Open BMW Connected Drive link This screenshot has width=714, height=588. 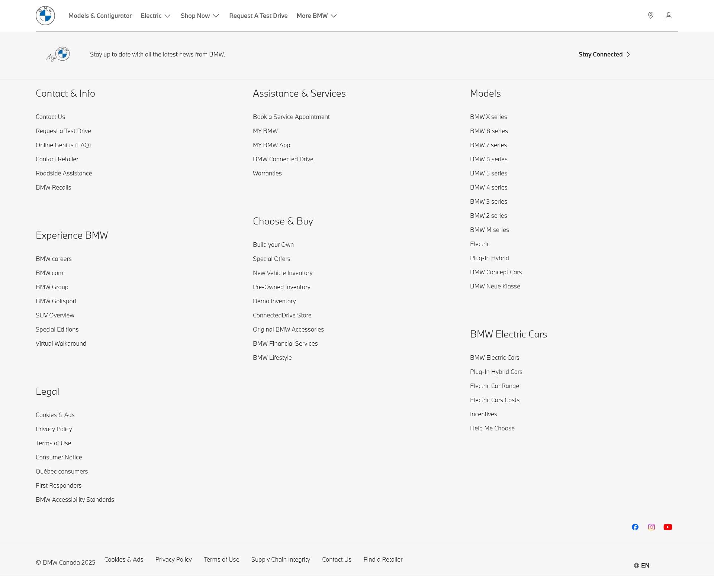point(283,159)
